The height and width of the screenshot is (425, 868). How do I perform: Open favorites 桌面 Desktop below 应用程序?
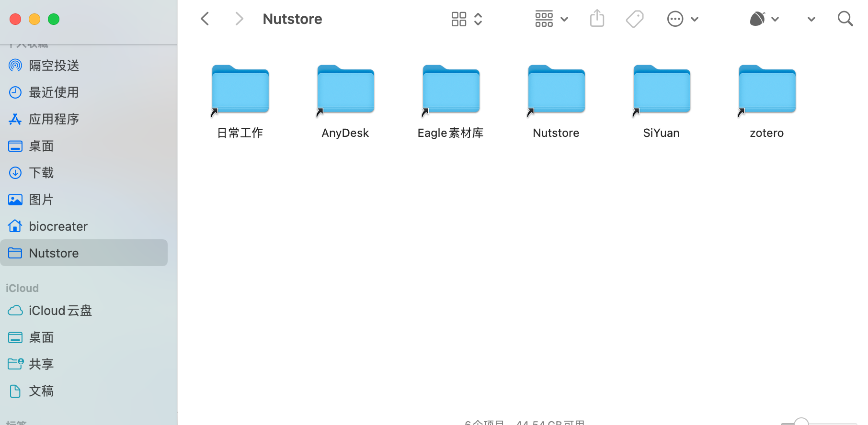84,146
